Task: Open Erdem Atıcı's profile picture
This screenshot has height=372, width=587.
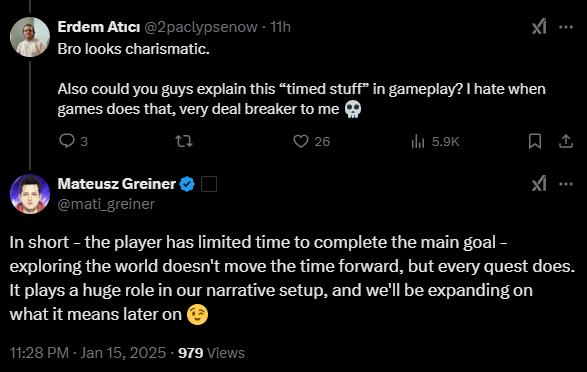Action: 30,37
